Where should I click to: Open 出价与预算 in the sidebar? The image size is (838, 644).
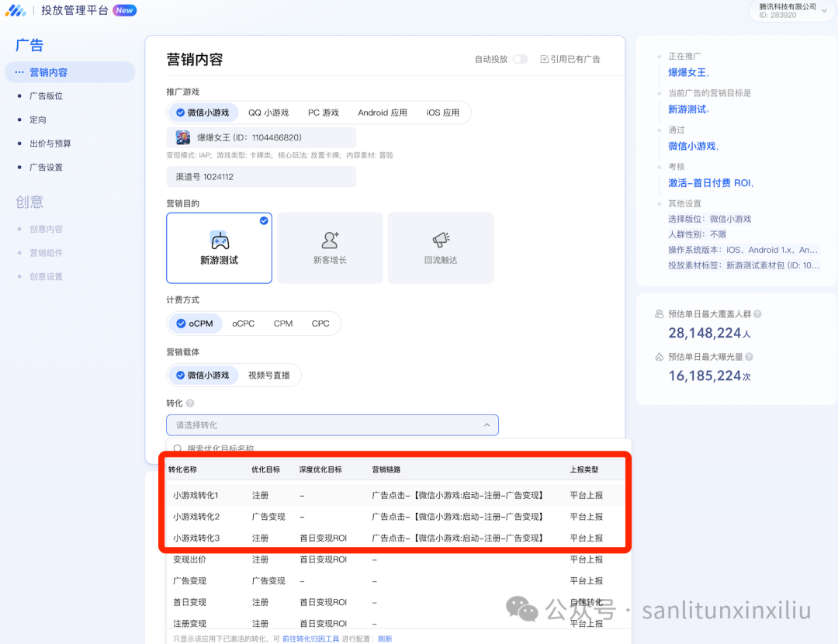click(x=50, y=144)
